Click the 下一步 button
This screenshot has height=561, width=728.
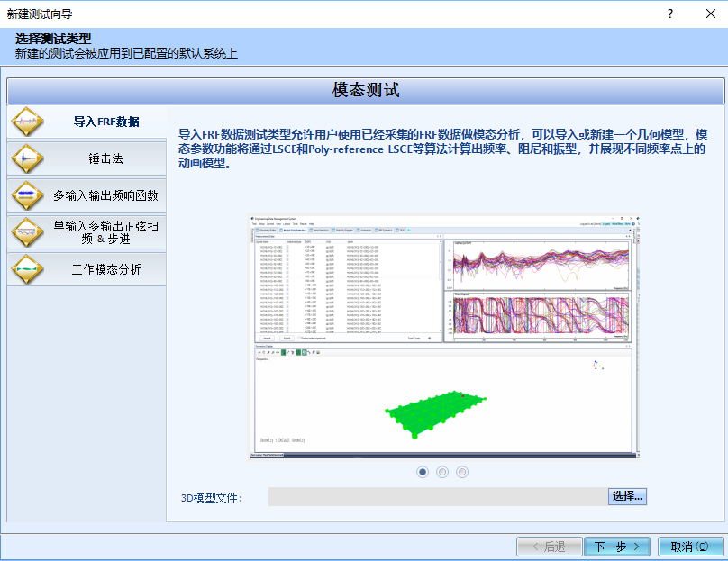coord(617,547)
